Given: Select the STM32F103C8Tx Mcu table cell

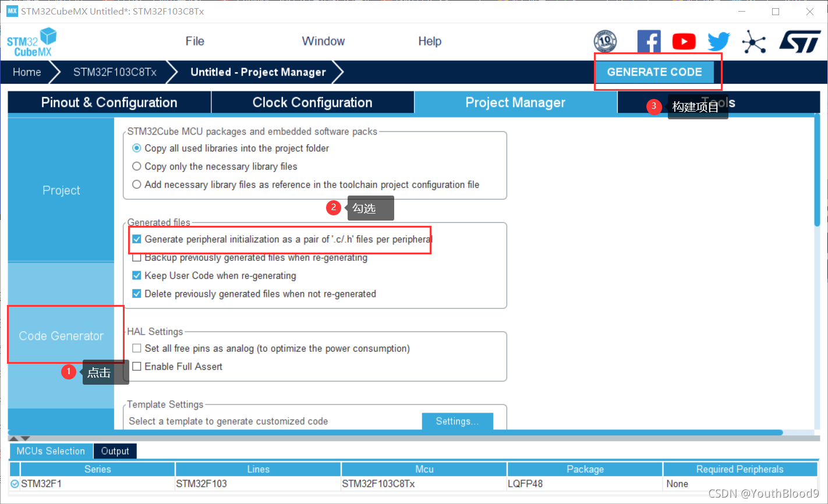Looking at the screenshot, I should coord(424,484).
